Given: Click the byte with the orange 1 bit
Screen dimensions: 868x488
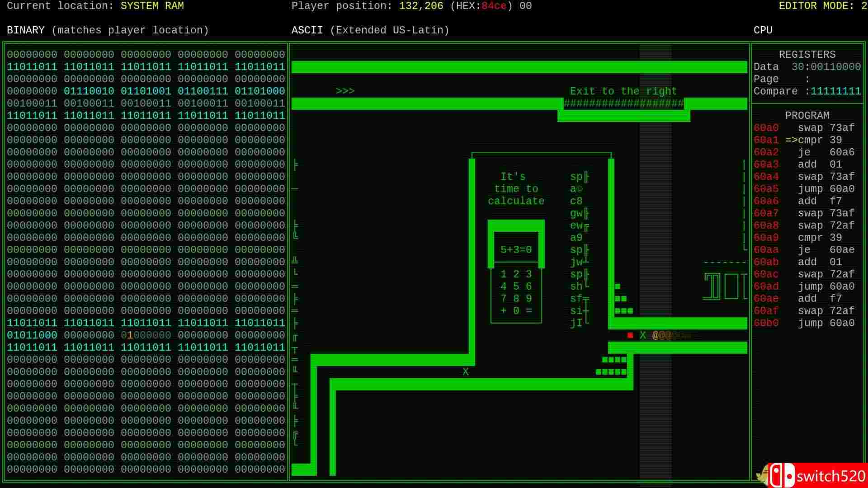Looking at the screenshot, I should 146,335.
